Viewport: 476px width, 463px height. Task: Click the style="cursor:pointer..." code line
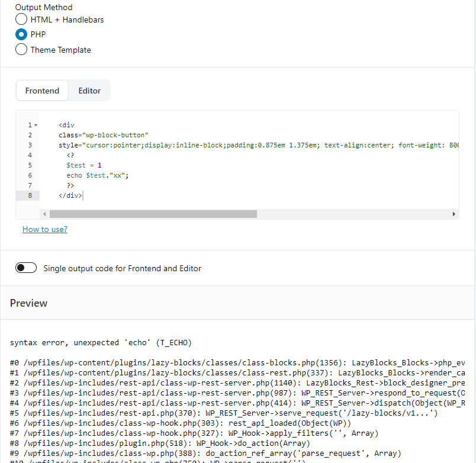click(x=259, y=145)
